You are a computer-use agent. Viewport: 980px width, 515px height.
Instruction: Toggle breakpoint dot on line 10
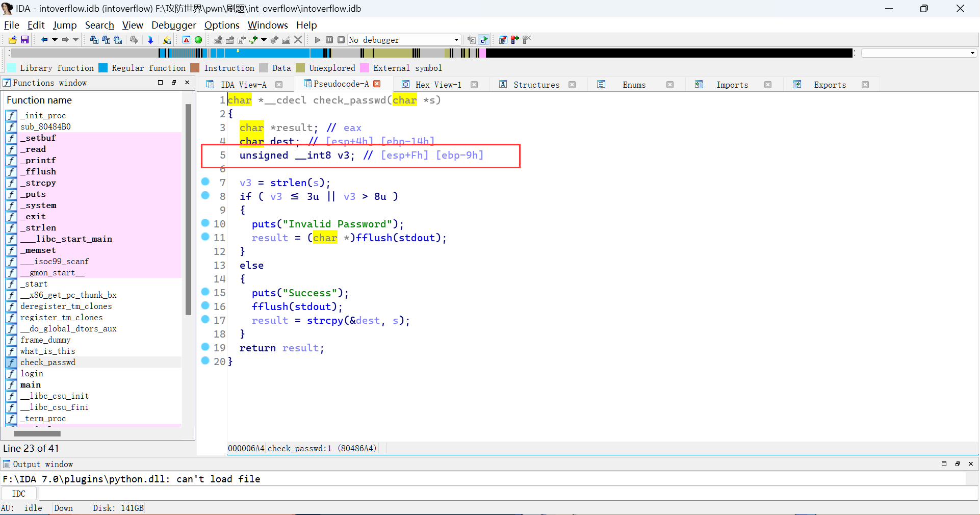pyautogui.click(x=205, y=223)
